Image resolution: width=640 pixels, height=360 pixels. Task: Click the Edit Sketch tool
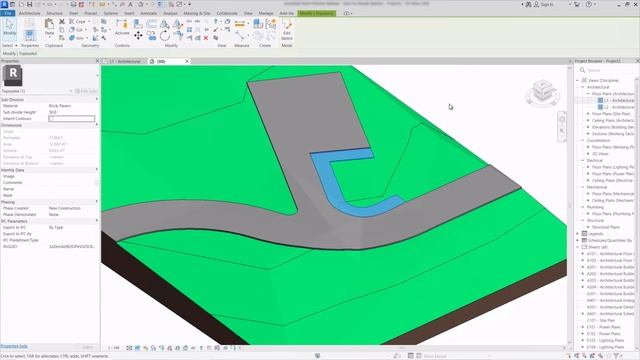287,29
